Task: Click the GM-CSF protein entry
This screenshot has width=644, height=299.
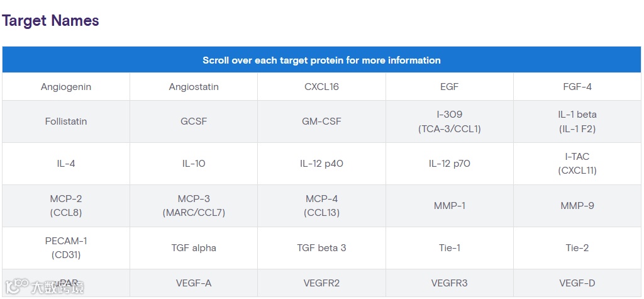Action: (321, 121)
